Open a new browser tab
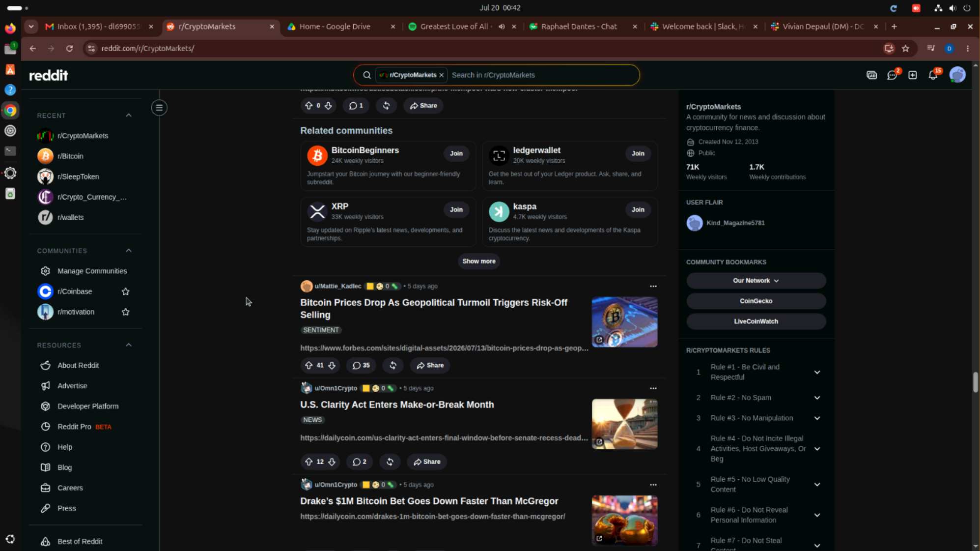Image resolution: width=980 pixels, height=551 pixels. (894, 27)
